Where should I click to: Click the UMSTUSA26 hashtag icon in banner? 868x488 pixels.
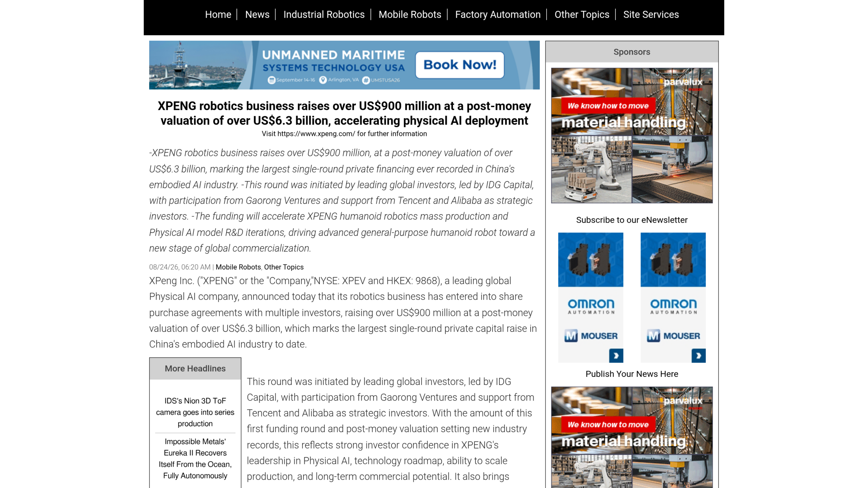point(366,80)
